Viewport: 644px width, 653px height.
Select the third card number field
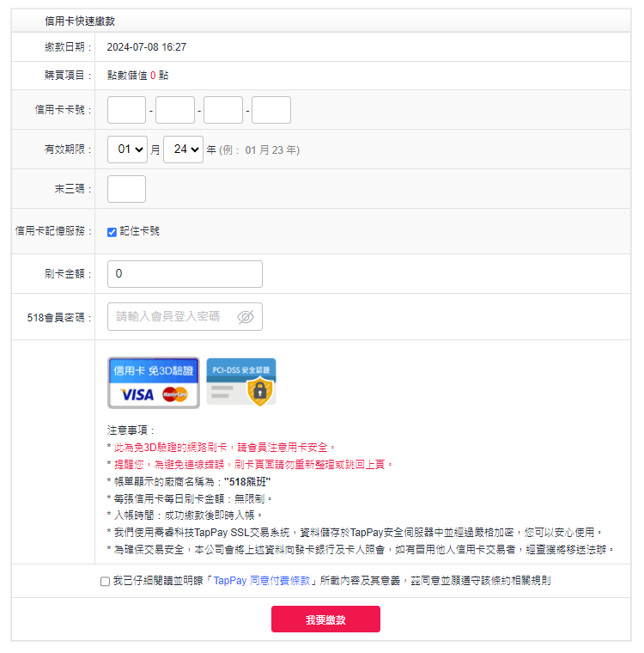tap(223, 110)
